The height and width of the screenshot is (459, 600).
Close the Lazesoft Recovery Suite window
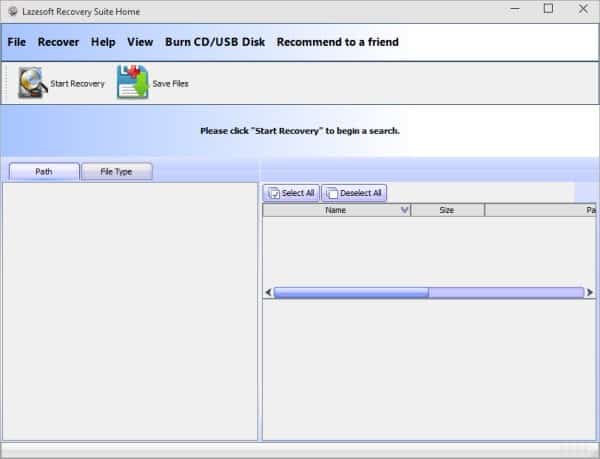[x=583, y=8]
